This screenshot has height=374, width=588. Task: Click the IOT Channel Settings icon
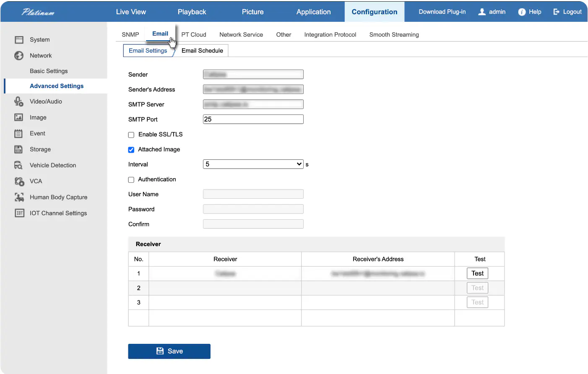coord(19,213)
